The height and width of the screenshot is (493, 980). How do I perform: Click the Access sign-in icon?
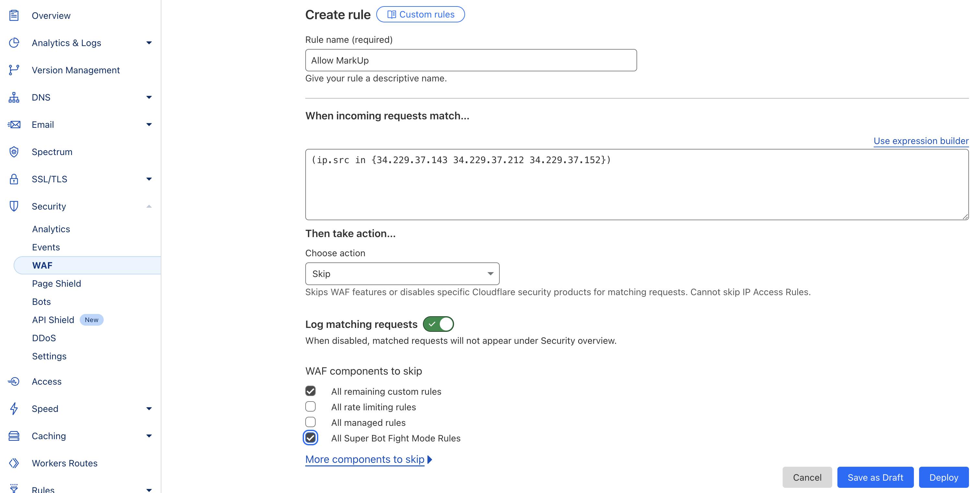(14, 381)
